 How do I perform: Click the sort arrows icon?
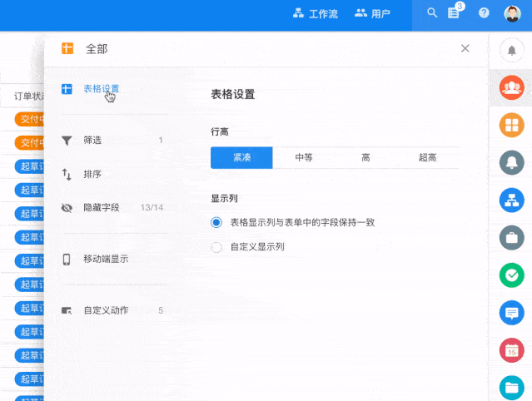pos(67,175)
